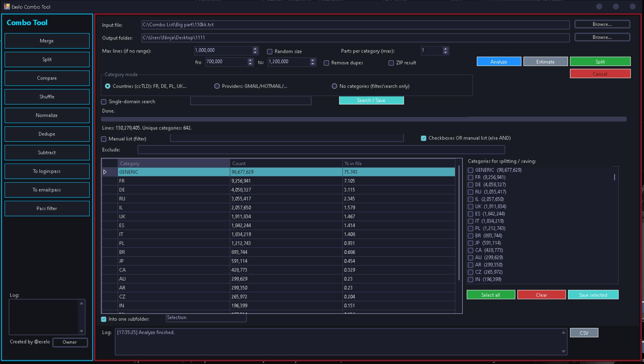The width and height of the screenshot is (644, 364).
Task: Open the Pass filter section
Action: tap(47, 208)
